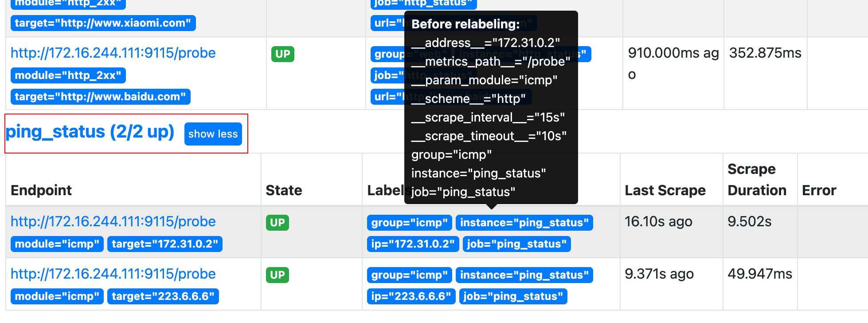
Task: Click the target="http://www.baidu.com" badge
Action: tap(100, 97)
